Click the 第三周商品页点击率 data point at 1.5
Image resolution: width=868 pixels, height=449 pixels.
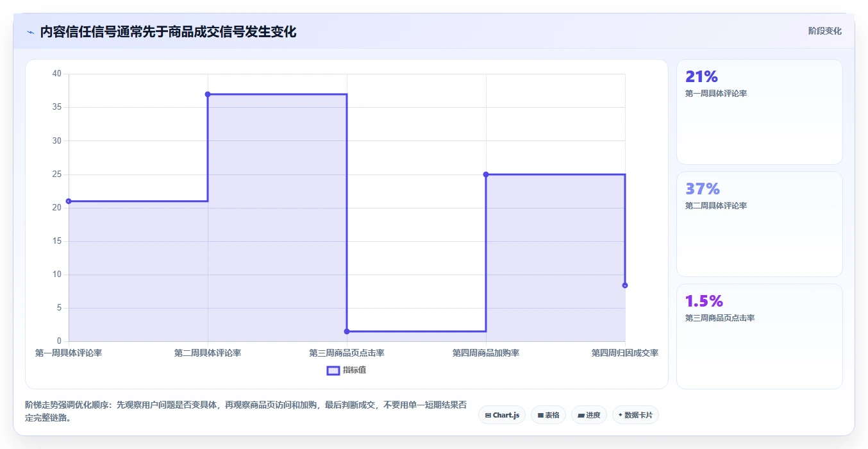(347, 332)
